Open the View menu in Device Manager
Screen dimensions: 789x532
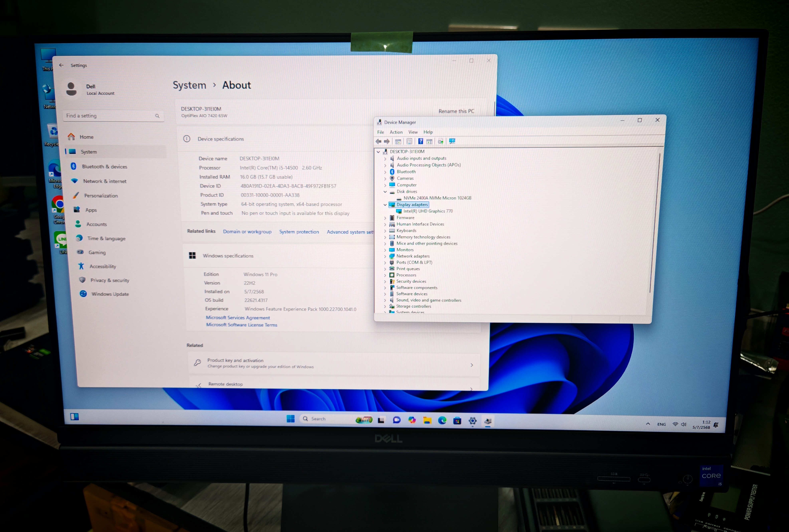tap(413, 132)
